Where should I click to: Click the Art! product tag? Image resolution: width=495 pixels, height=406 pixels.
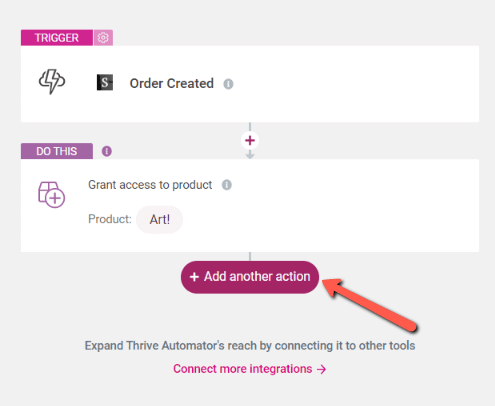(x=160, y=219)
